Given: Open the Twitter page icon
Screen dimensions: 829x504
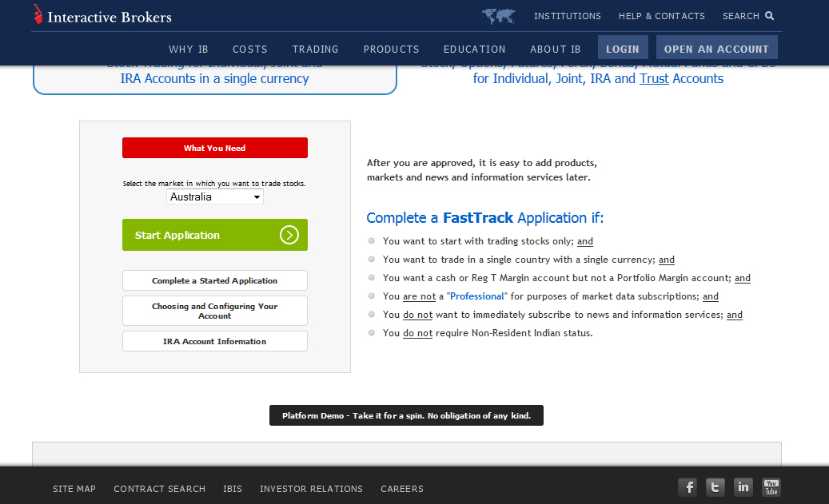Looking at the screenshot, I should pyautogui.click(x=715, y=487).
